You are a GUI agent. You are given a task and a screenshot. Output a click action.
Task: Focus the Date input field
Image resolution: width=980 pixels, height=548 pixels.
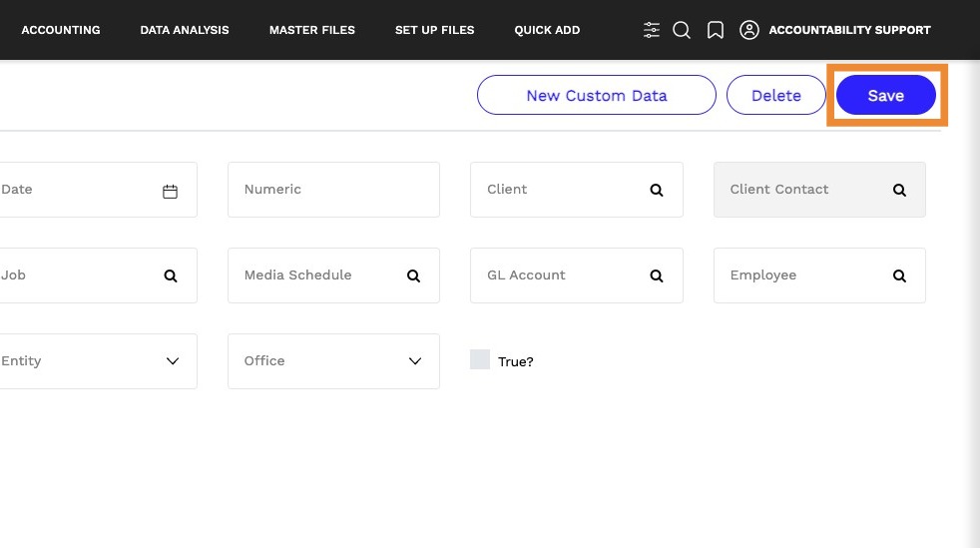tap(98, 190)
